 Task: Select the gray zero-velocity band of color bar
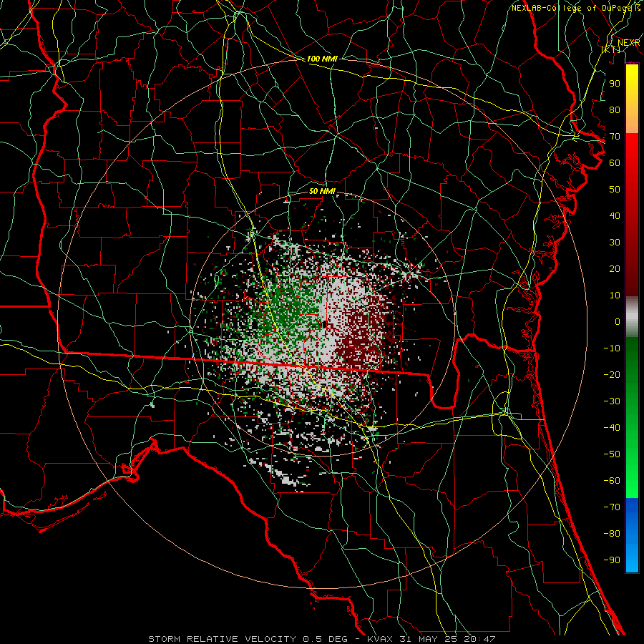pos(632,317)
